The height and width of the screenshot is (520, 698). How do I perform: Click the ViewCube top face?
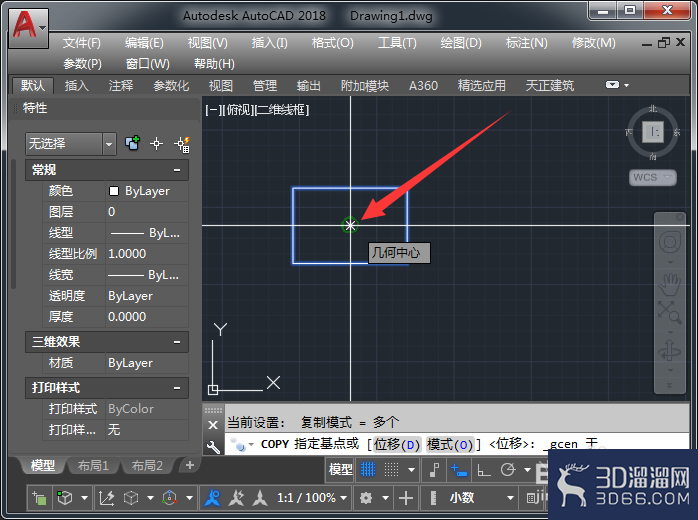click(653, 132)
